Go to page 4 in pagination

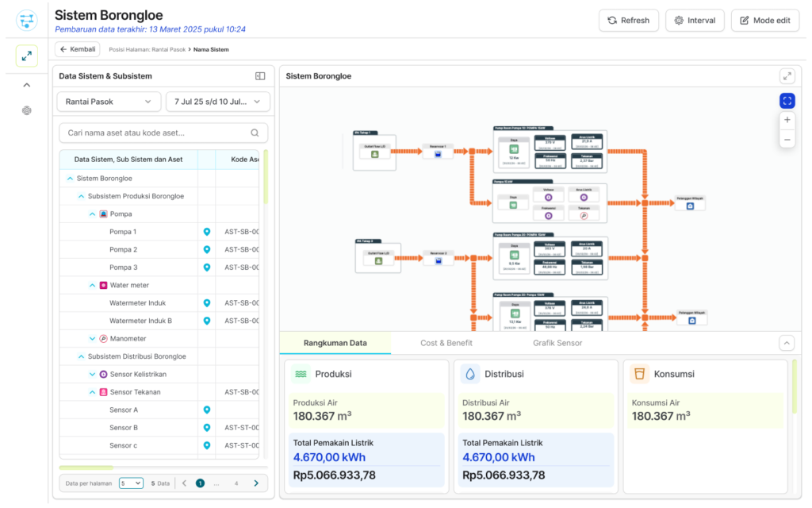point(236,483)
